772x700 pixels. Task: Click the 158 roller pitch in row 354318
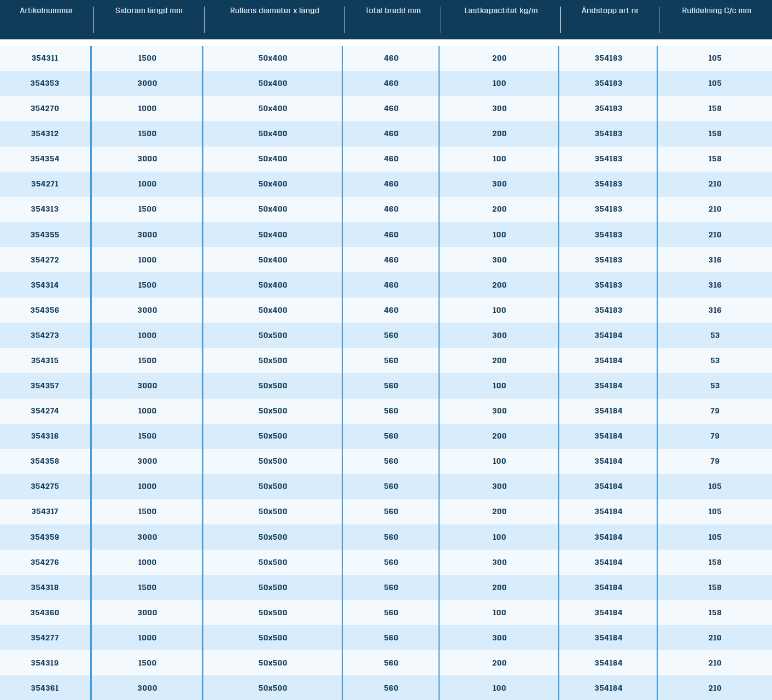click(x=715, y=587)
